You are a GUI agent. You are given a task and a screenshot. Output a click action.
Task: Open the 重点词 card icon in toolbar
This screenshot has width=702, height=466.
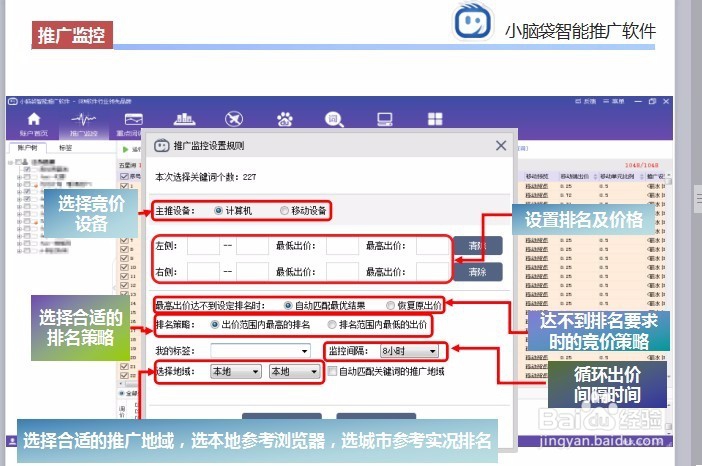[x=133, y=119]
